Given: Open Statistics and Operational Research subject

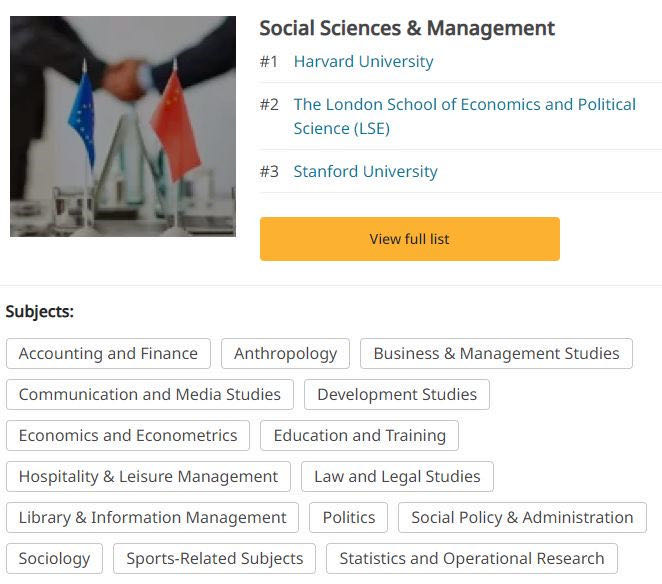Looking at the screenshot, I should 471,559.
